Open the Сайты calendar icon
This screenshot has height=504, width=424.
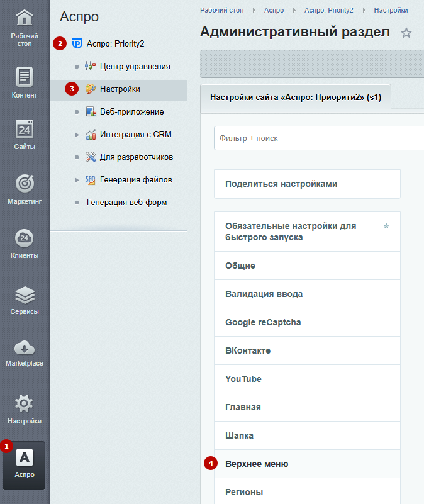coord(25,129)
